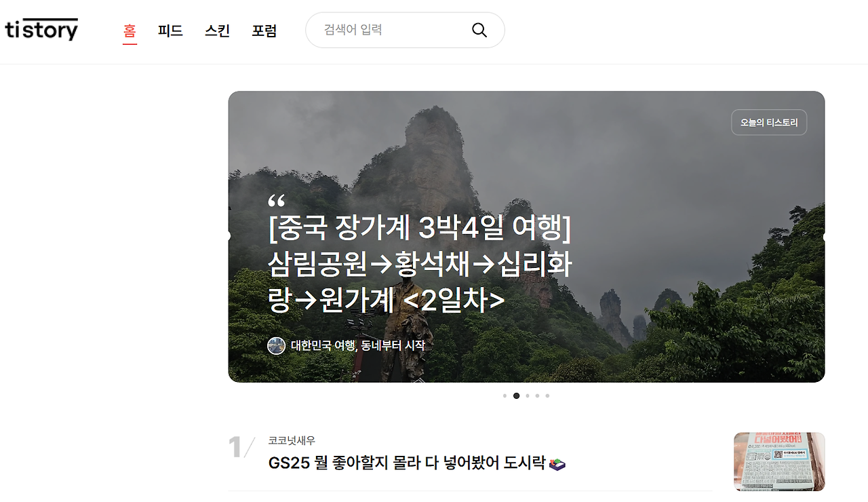Click the tistory logo
This screenshot has height=502, width=868.
tap(41, 29)
